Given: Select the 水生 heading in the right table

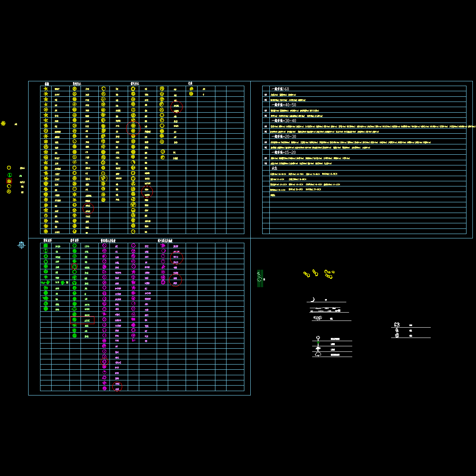Looking at the screenshot, I should pos(274,168).
